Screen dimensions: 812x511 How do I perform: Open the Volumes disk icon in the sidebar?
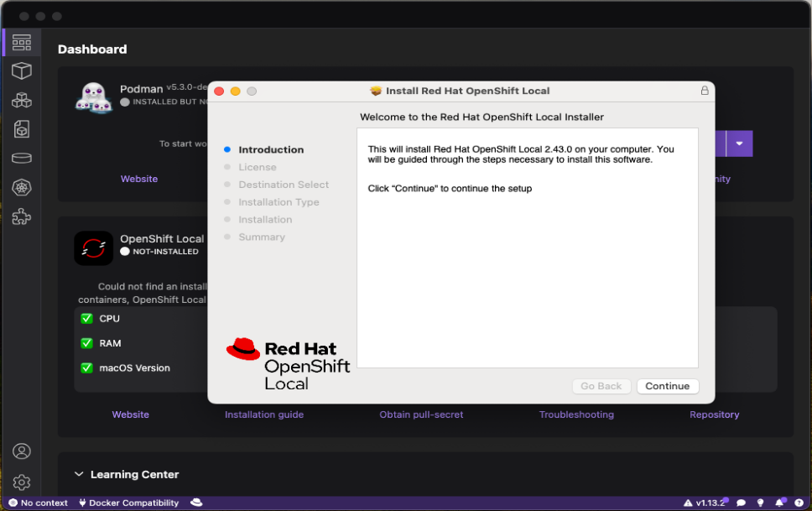coord(21,158)
